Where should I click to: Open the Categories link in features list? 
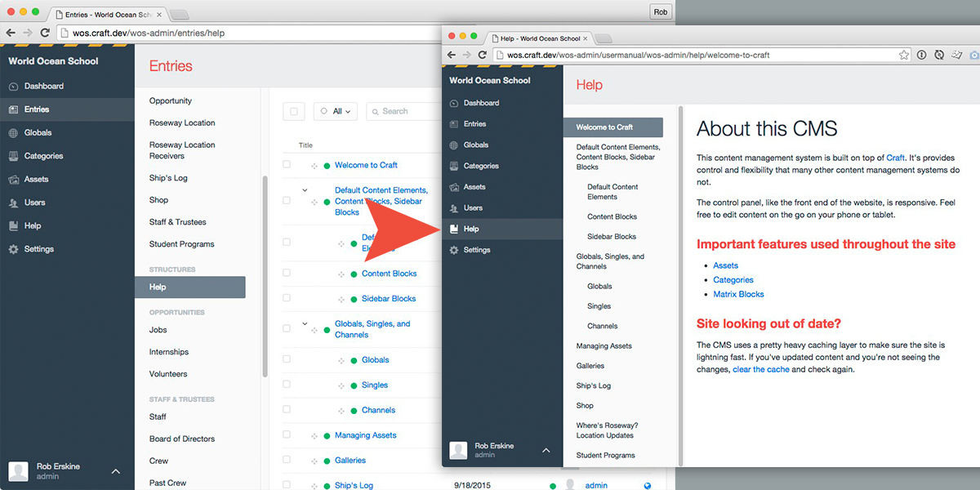coord(733,279)
